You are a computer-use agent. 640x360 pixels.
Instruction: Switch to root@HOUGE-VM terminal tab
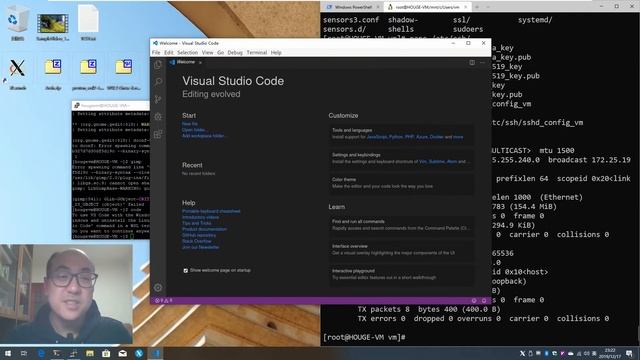click(427, 7)
